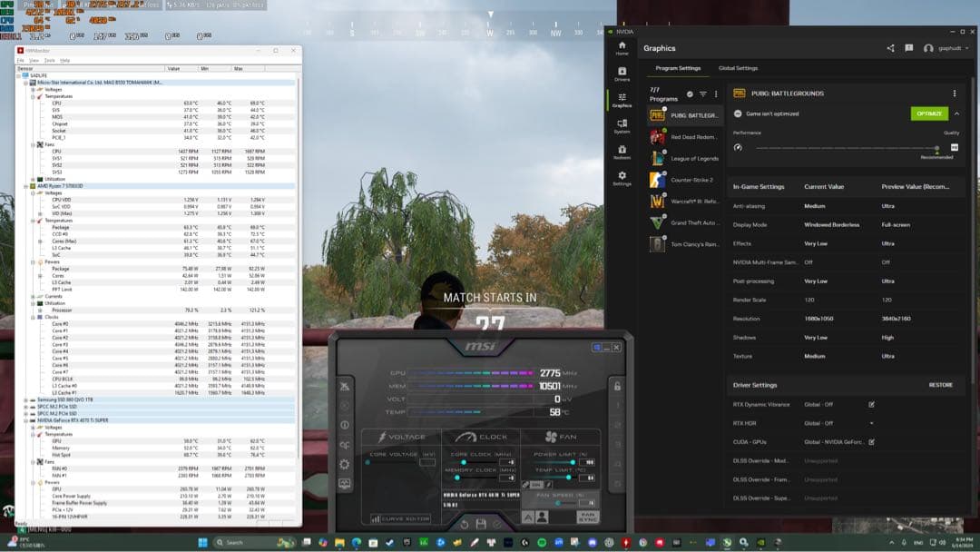The height and width of the screenshot is (552, 980).
Task: Collapse the PUBG Battlegrounds settings chevron
Action: tap(955, 114)
